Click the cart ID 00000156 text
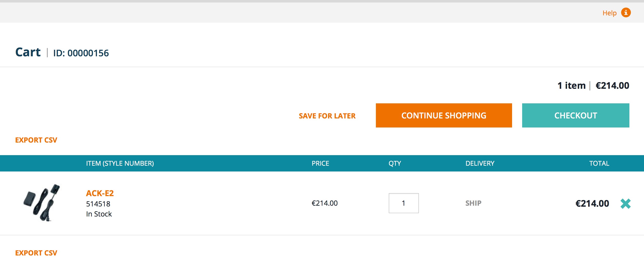This screenshot has height=261, width=644. (x=81, y=53)
